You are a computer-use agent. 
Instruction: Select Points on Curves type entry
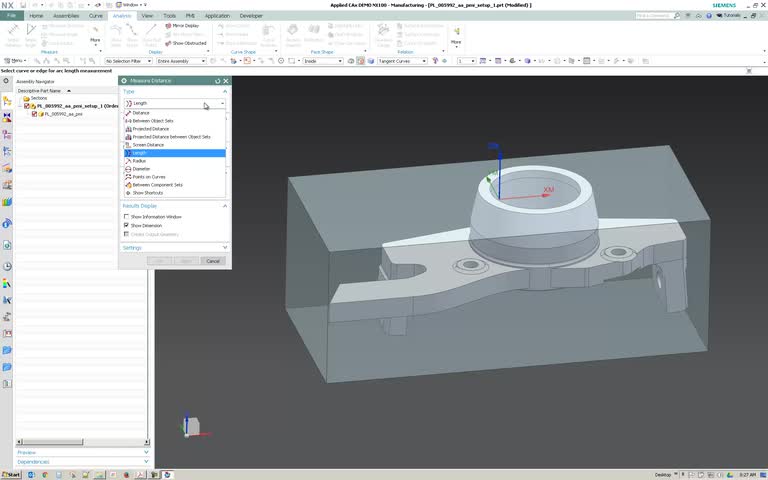(x=149, y=177)
